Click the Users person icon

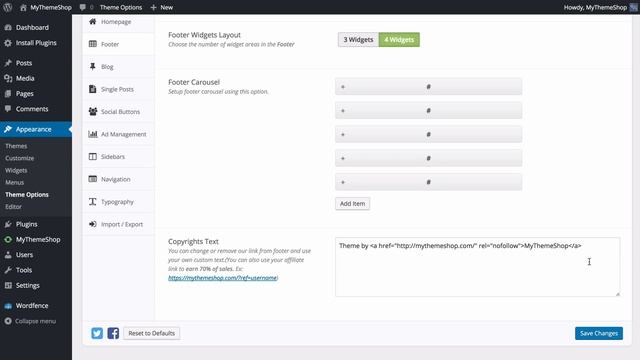click(8, 255)
